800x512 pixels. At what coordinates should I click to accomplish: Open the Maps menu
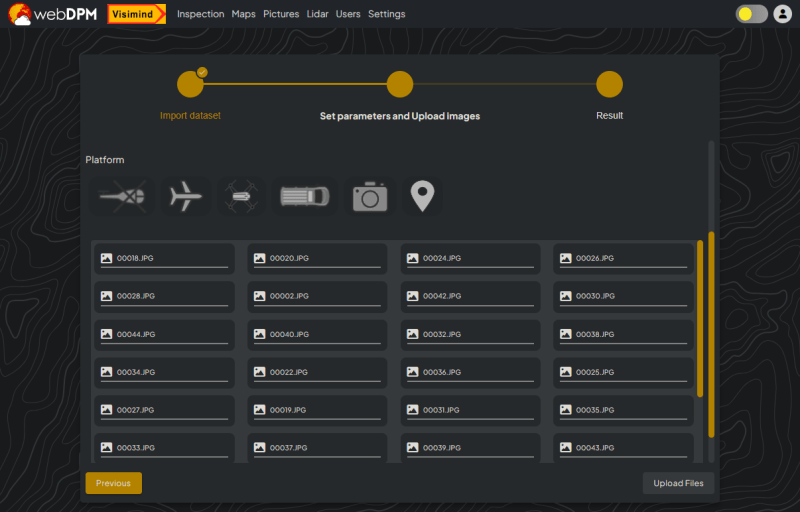tap(243, 14)
